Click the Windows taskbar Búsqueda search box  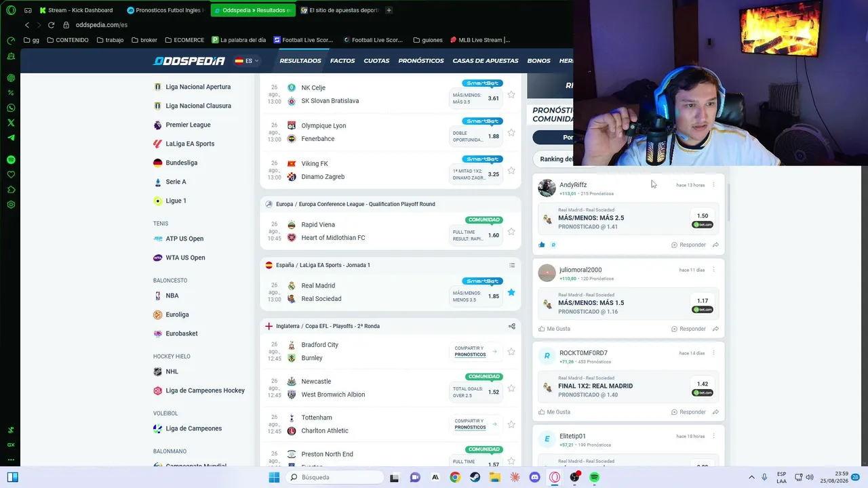point(334,477)
